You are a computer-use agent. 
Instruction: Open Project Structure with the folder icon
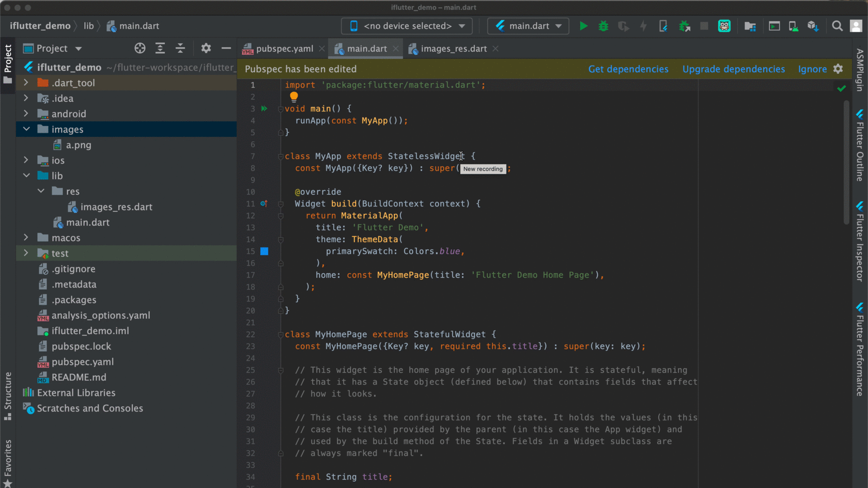pyautogui.click(x=750, y=26)
